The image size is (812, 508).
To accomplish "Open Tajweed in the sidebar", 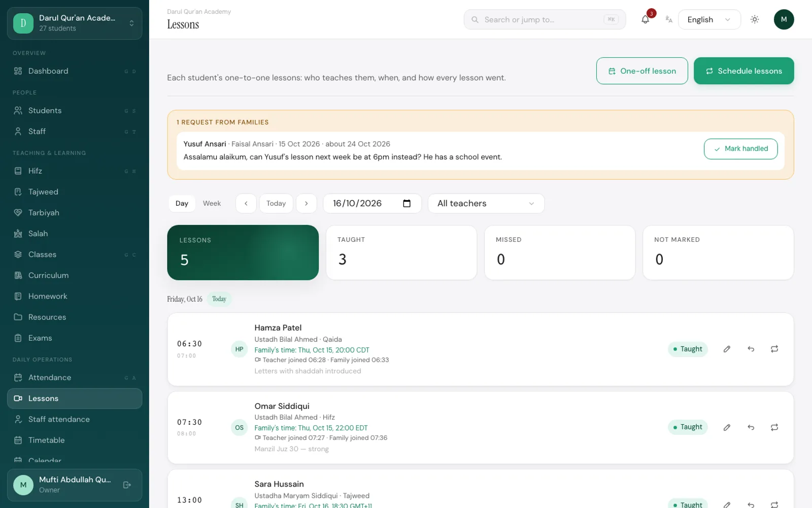I will (75, 192).
